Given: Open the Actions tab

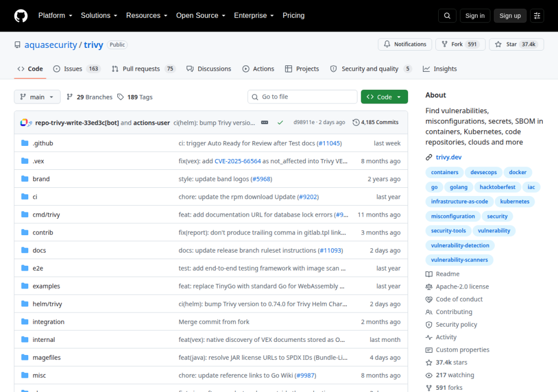Looking at the screenshot, I should [x=258, y=69].
